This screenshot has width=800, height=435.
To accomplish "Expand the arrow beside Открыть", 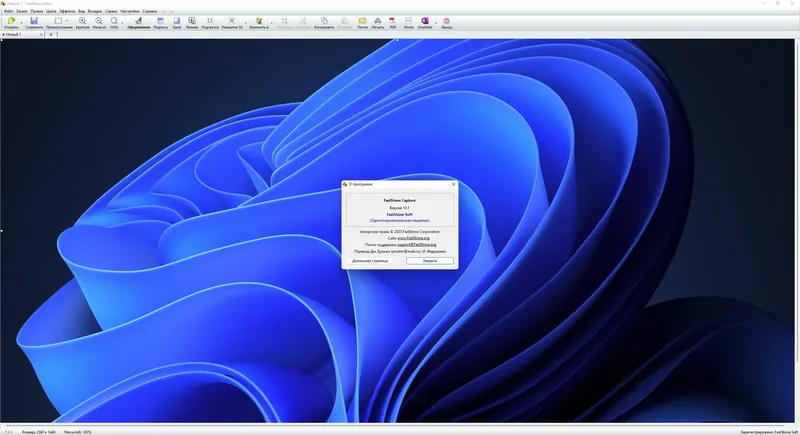I will (x=21, y=22).
